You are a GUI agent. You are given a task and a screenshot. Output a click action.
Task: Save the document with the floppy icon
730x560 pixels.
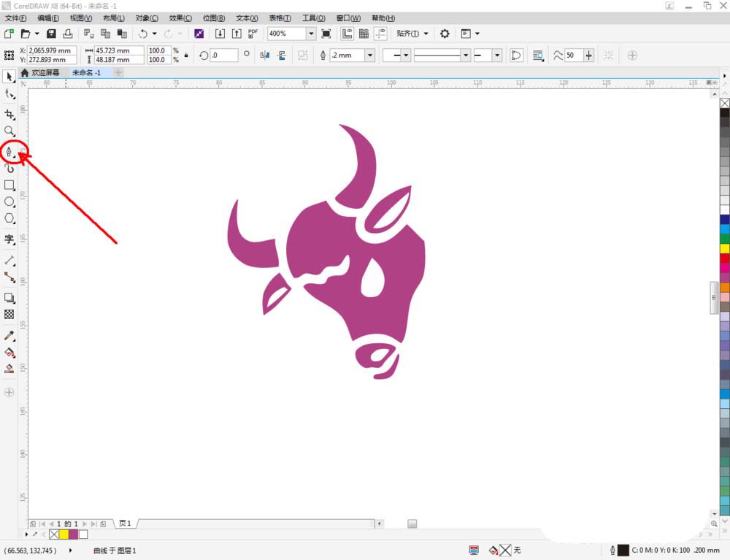[x=51, y=34]
